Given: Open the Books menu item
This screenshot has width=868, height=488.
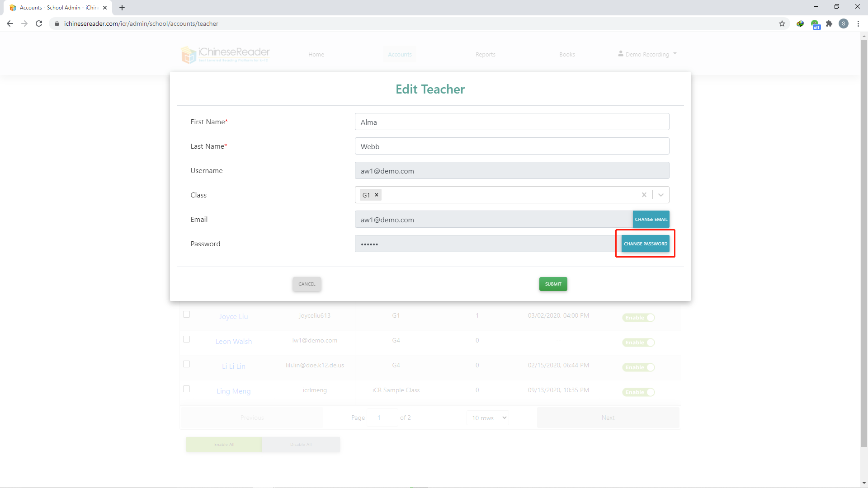Looking at the screenshot, I should [x=567, y=54].
